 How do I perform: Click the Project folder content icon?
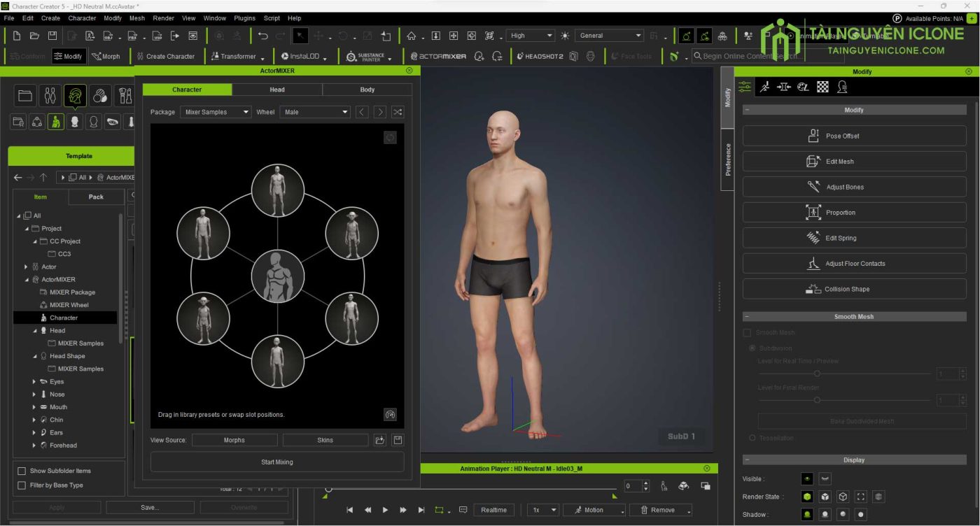(25, 95)
